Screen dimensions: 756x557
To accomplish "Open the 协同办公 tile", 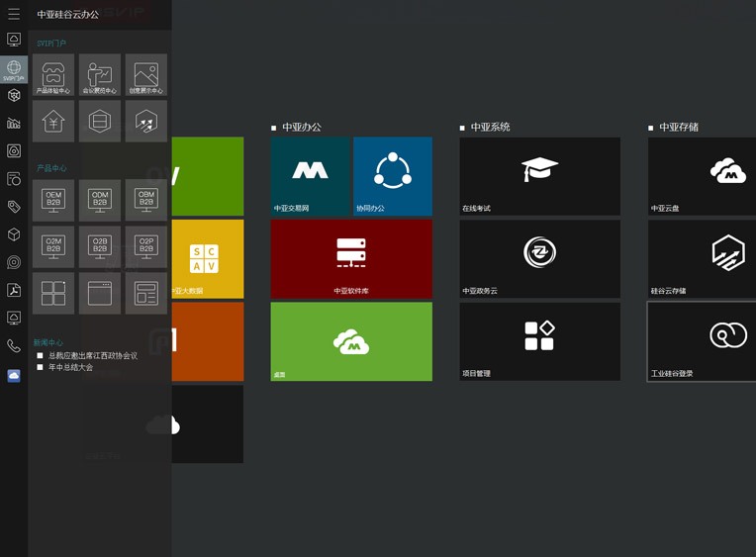I will 393,176.
